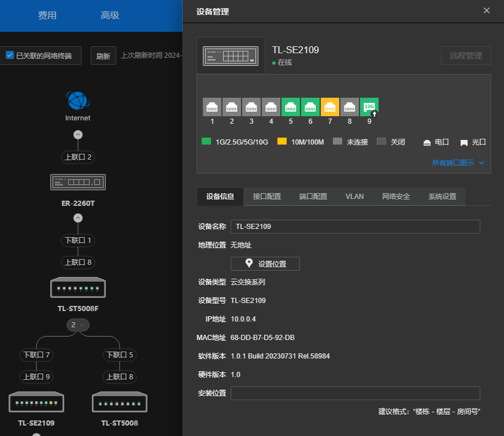Click the 光口 legend icon
504x436 pixels.
464,142
